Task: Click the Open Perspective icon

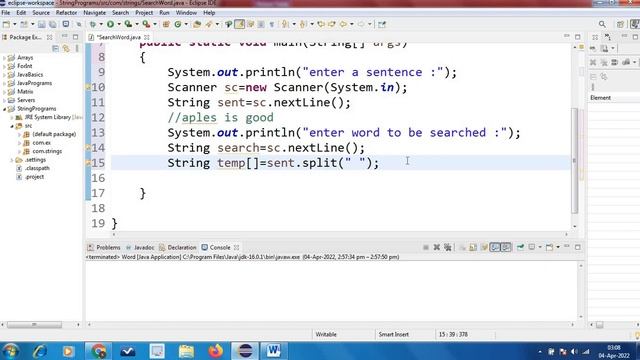Action: tap(620, 24)
